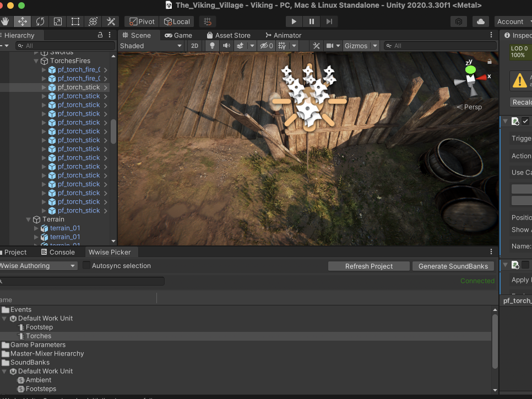This screenshot has width=532, height=399.
Task: Click Refresh Project button
Action: click(x=369, y=266)
